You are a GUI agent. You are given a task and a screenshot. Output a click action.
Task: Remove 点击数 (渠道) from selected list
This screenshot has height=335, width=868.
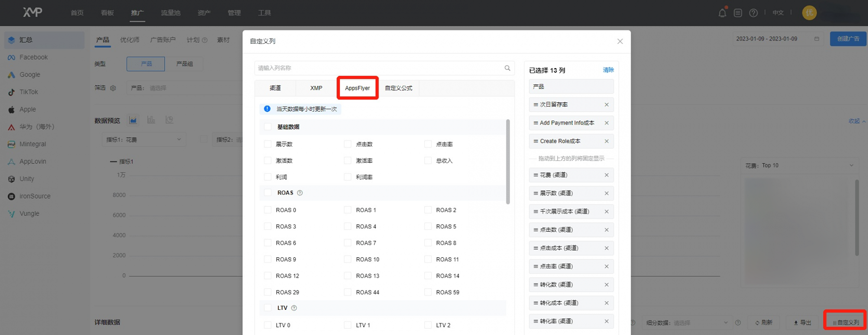pyautogui.click(x=607, y=230)
